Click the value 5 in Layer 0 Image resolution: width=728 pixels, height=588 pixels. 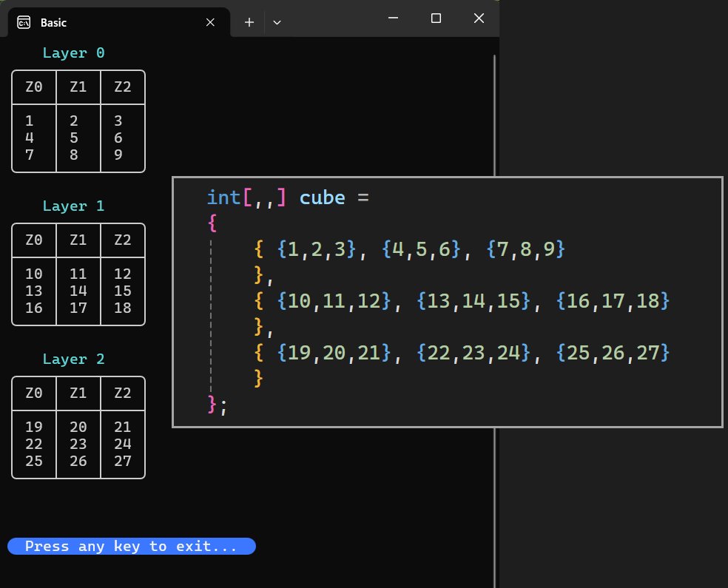74,138
